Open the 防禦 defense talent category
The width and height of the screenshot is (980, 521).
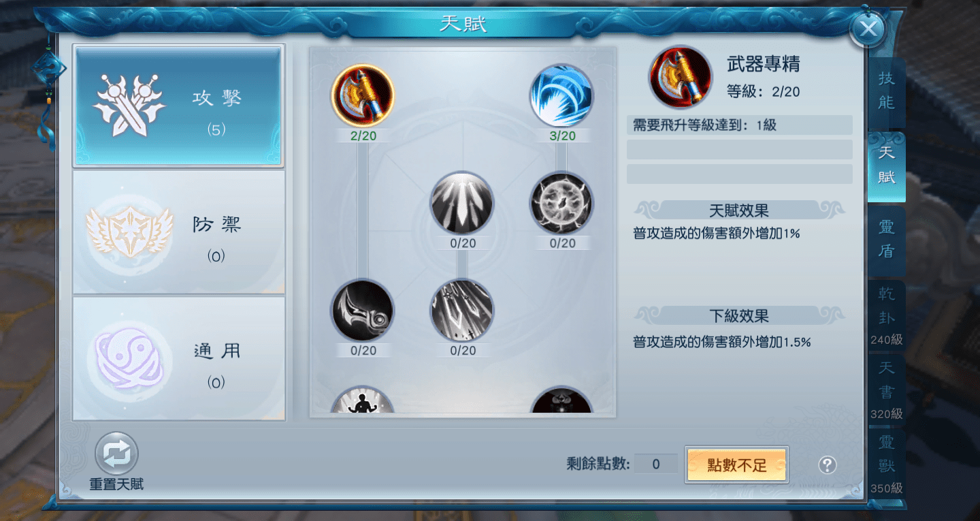[x=178, y=232]
